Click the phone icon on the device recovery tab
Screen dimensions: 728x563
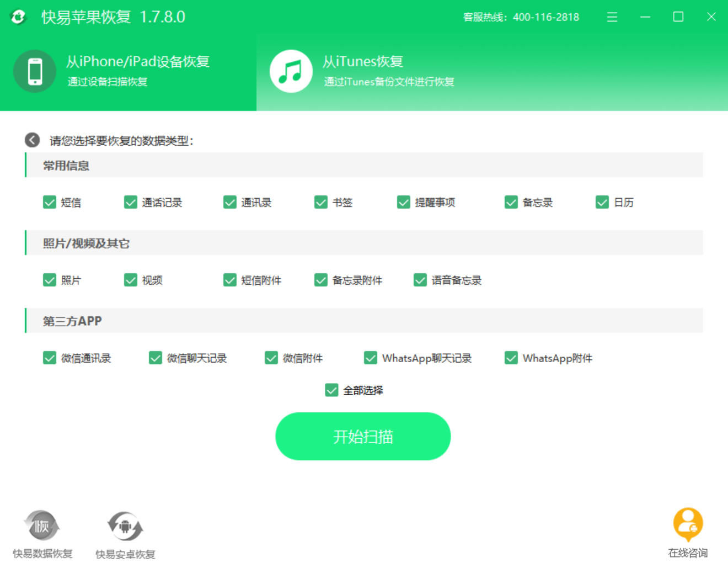tap(35, 71)
